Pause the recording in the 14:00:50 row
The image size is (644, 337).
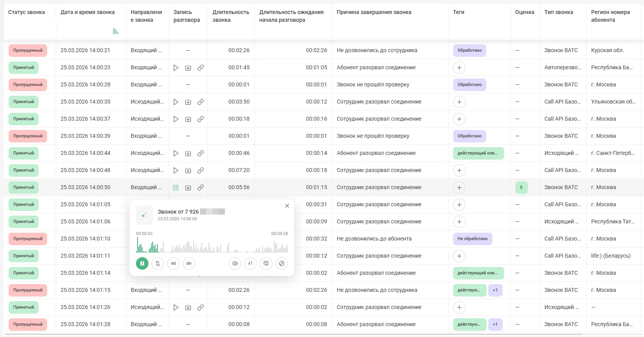(176, 188)
